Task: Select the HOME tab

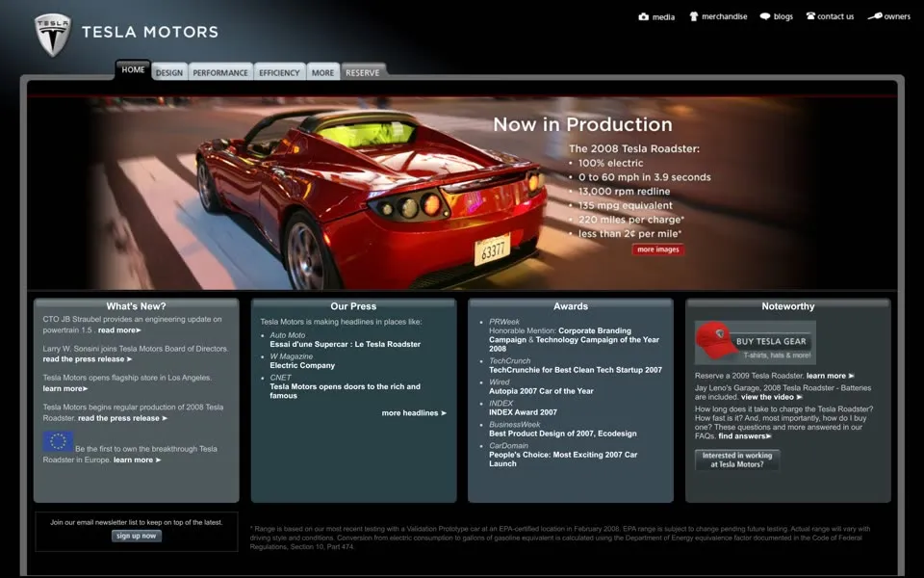Action: 133,69
